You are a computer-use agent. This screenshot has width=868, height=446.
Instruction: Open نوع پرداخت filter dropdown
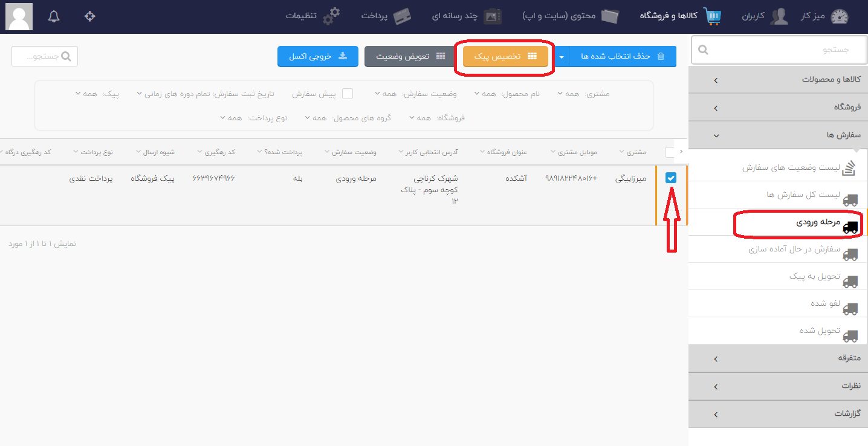254,118
